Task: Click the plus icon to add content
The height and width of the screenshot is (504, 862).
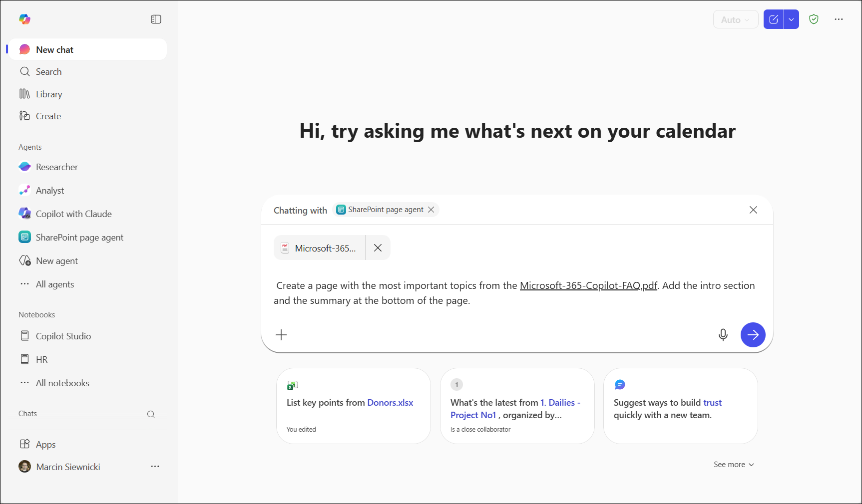Action: coord(281,335)
